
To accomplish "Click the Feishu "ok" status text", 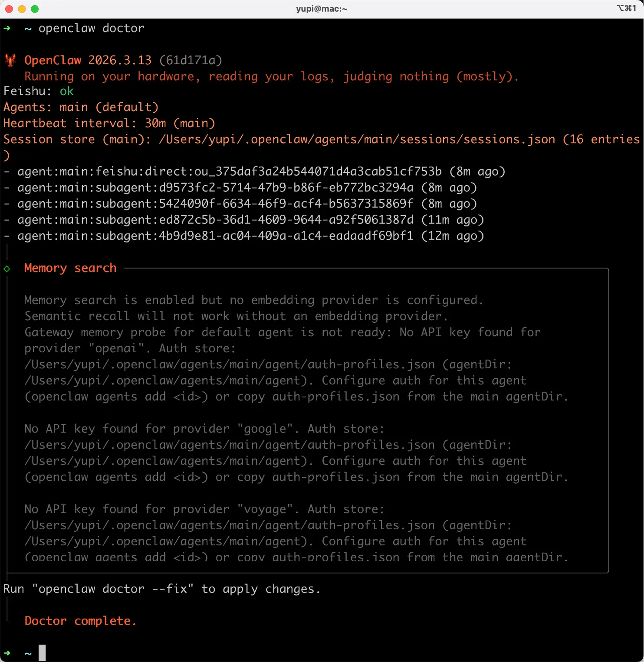I will click(67, 91).
